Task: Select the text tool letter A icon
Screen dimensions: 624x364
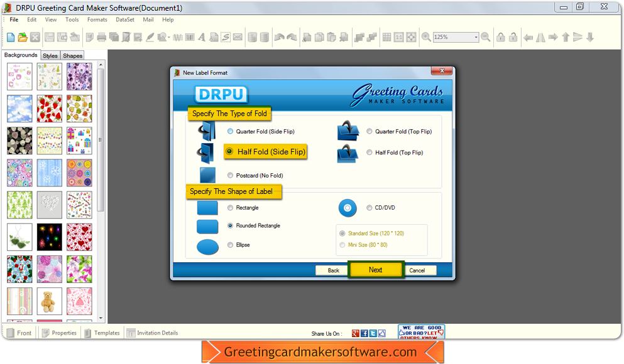Action: tap(202, 38)
